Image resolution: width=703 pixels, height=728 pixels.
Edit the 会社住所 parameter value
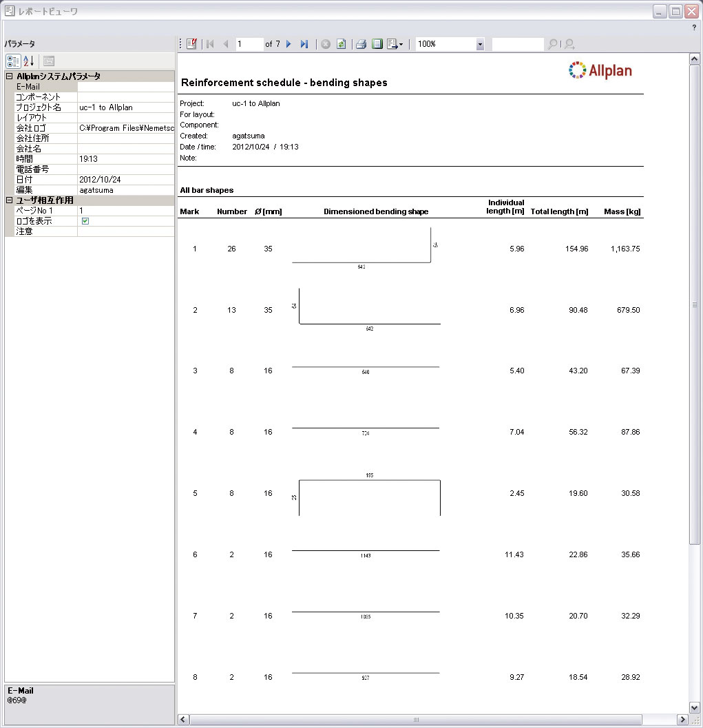[126, 138]
